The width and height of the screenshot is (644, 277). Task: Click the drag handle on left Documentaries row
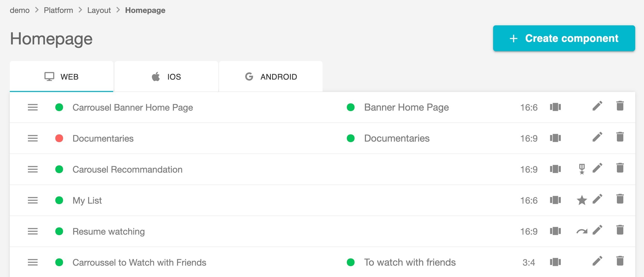click(x=33, y=138)
